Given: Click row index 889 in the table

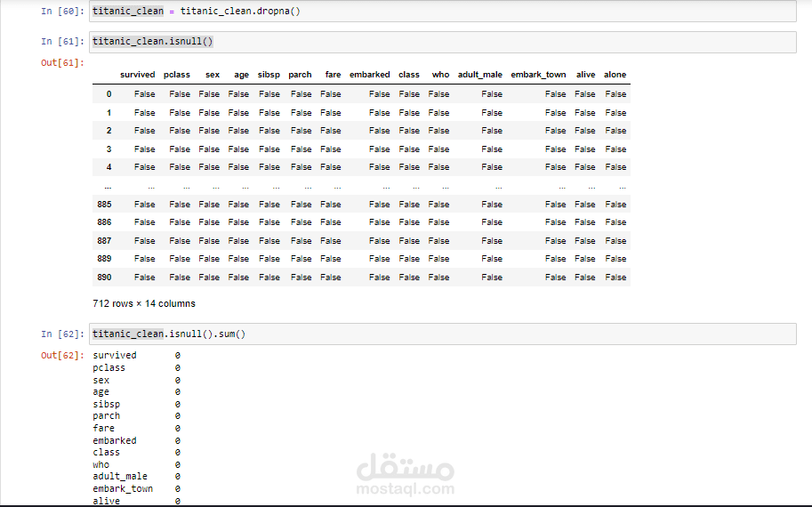Looking at the screenshot, I should 104,259.
